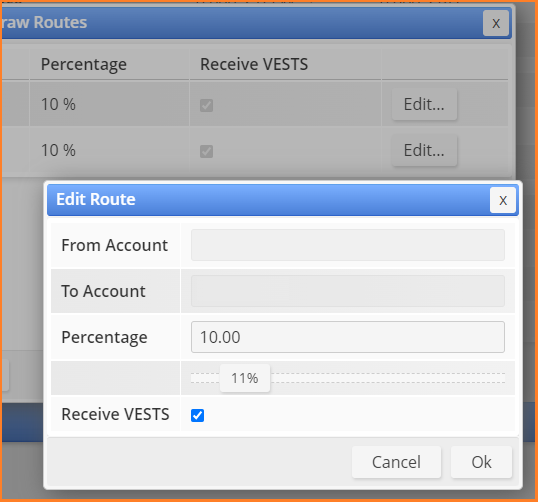Close the Withdraw Routes window

tap(496, 23)
